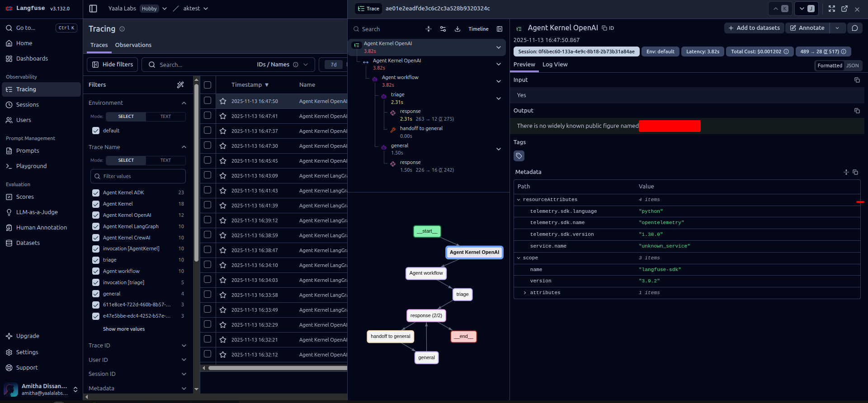
Task: Click the filter settings sliders icon
Action: [x=443, y=29]
